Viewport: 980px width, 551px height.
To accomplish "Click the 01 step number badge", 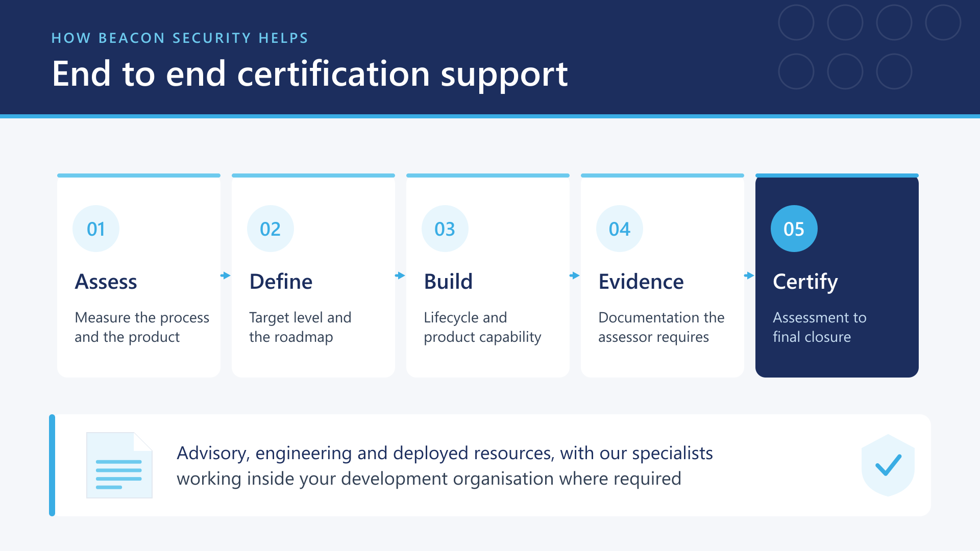I will 96,229.
